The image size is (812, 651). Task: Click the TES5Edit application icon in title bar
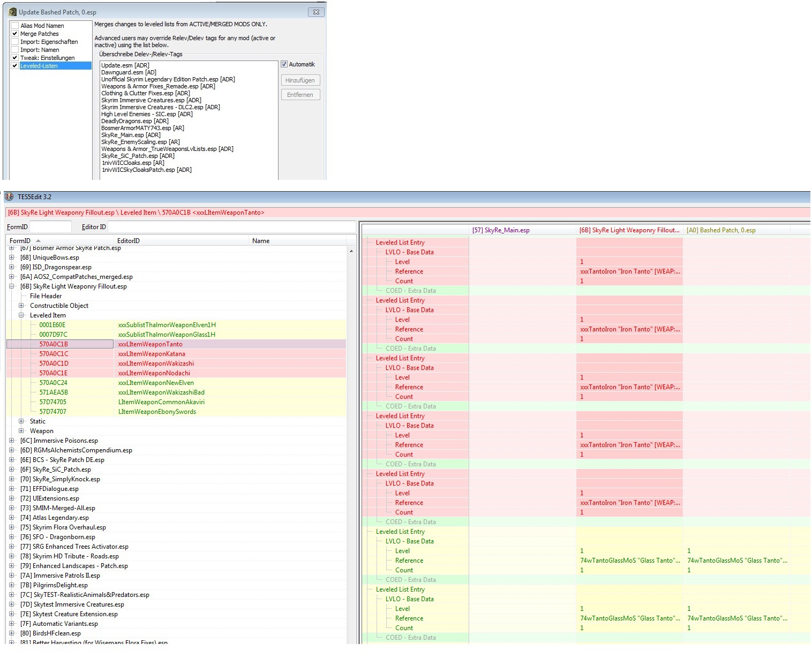pyautogui.click(x=9, y=197)
